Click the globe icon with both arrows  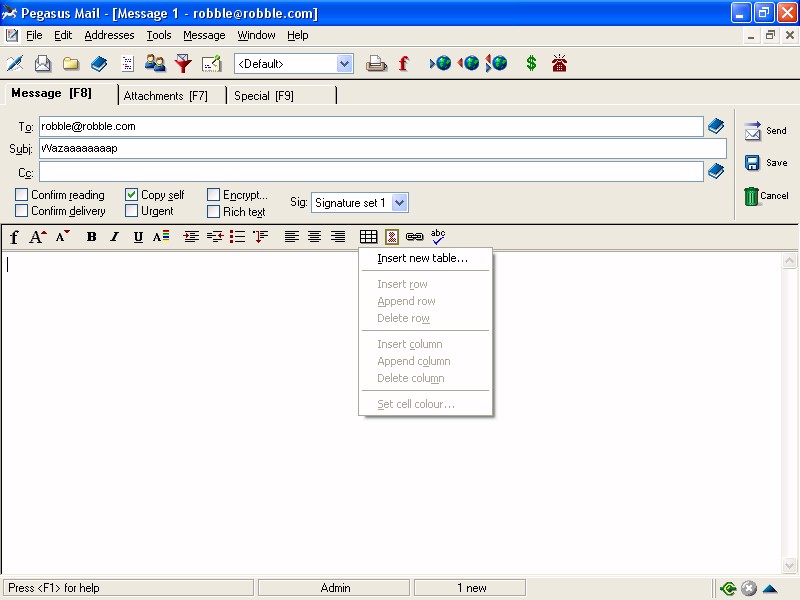(x=496, y=63)
